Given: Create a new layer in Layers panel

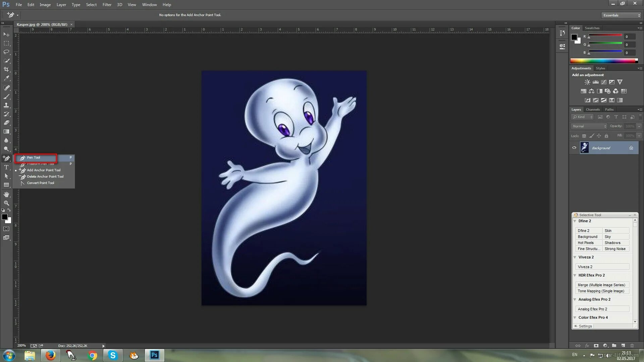Looking at the screenshot, I should 623,346.
